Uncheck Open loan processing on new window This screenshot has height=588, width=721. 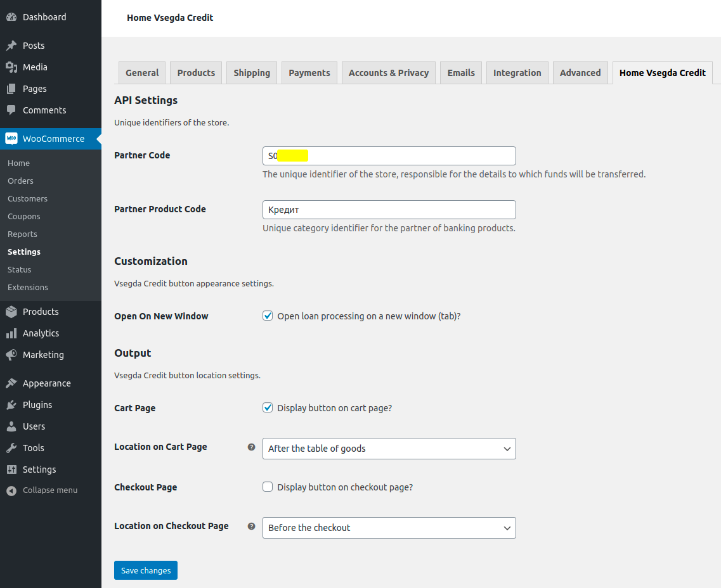point(268,316)
